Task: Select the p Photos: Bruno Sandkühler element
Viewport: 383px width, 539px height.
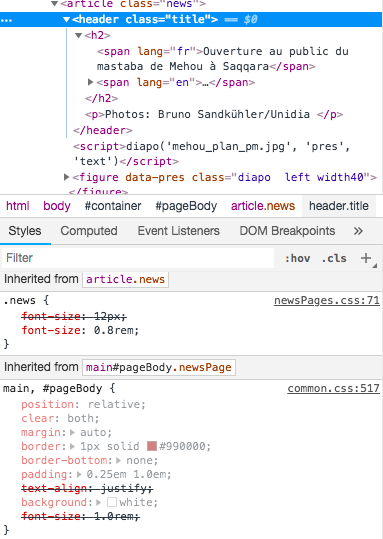Action: (x=214, y=114)
